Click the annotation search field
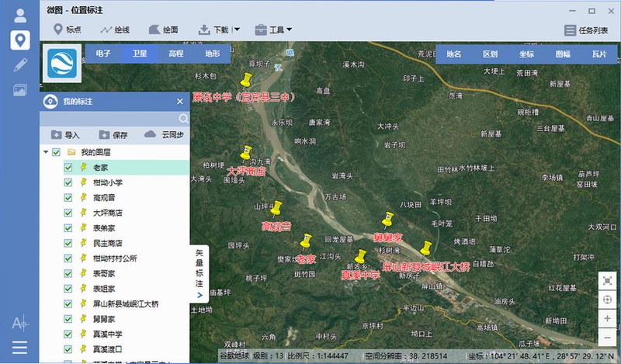Viewport: 621px width, 364px height. coord(109,119)
